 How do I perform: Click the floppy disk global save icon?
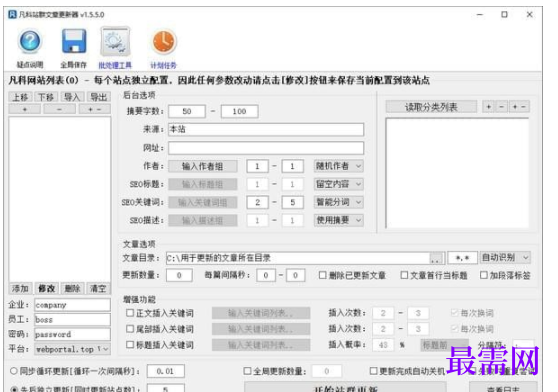[x=74, y=41]
